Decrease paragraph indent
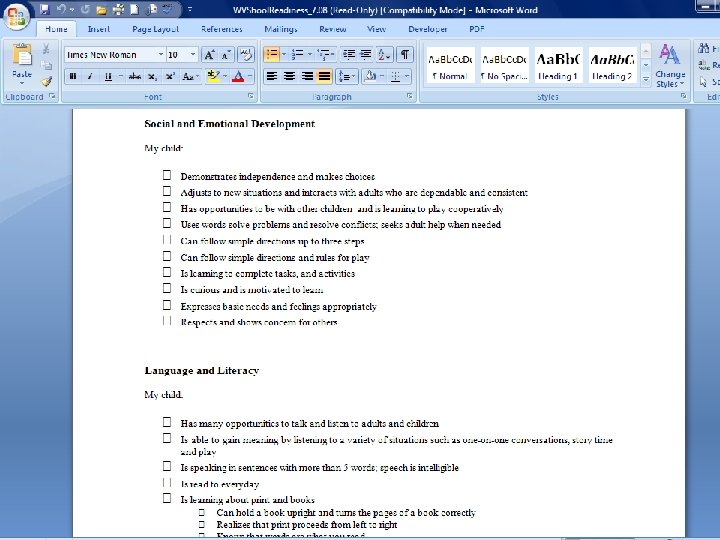 (349, 55)
